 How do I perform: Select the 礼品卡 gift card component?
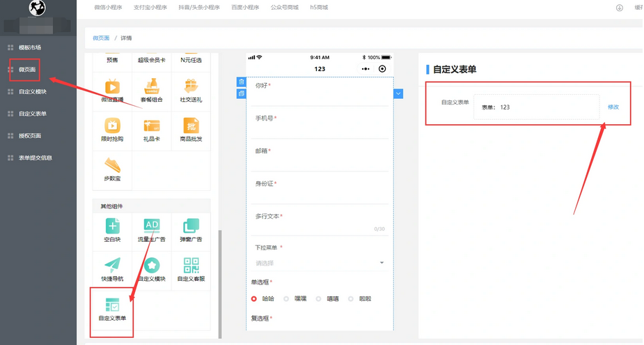pos(152,130)
